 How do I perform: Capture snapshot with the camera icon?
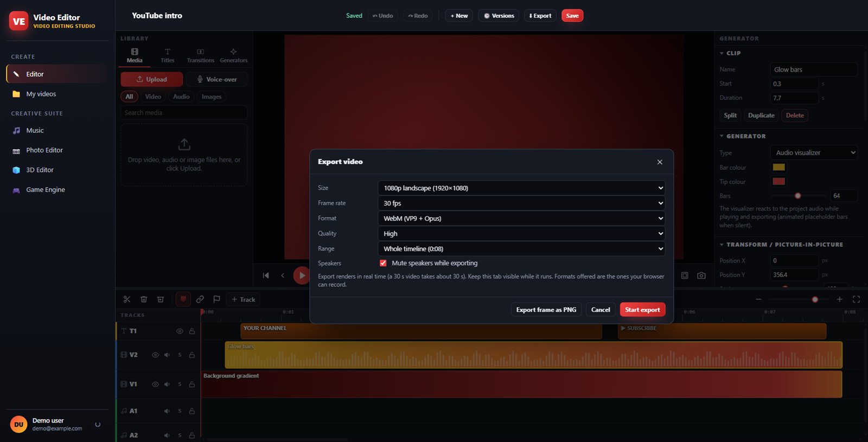click(701, 276)
